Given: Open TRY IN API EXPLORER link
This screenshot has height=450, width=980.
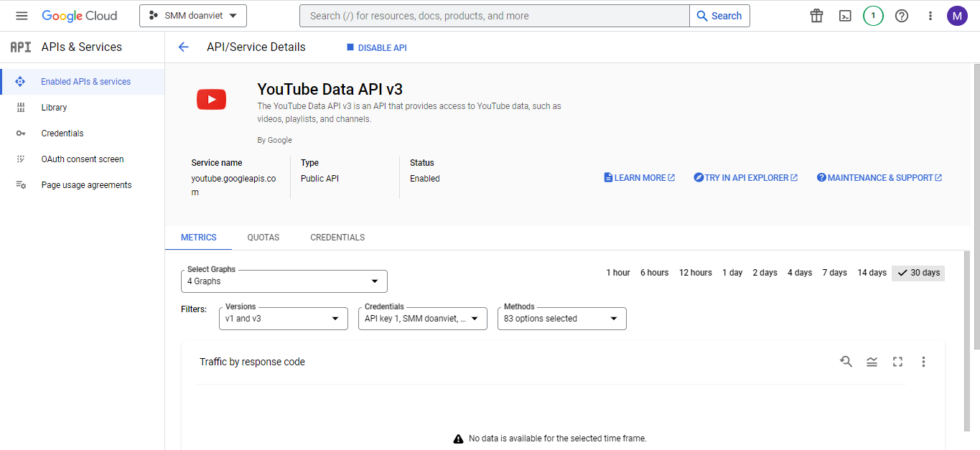Looking at the screenshot, I should (745, 177).
